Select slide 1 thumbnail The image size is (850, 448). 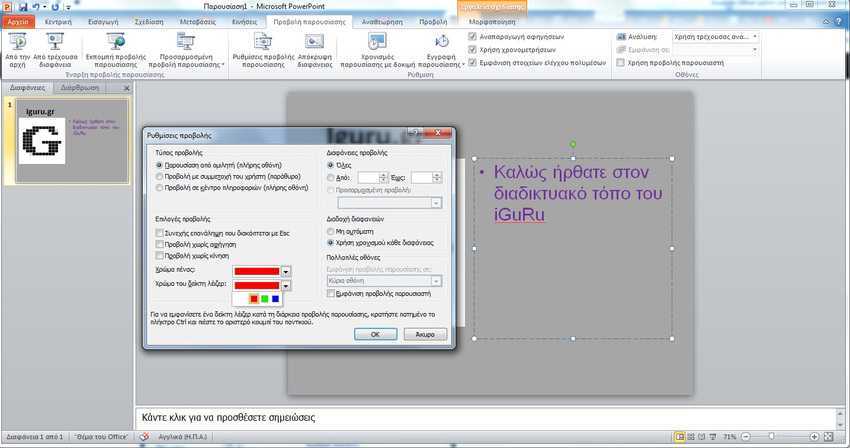[x=72, y=142]
